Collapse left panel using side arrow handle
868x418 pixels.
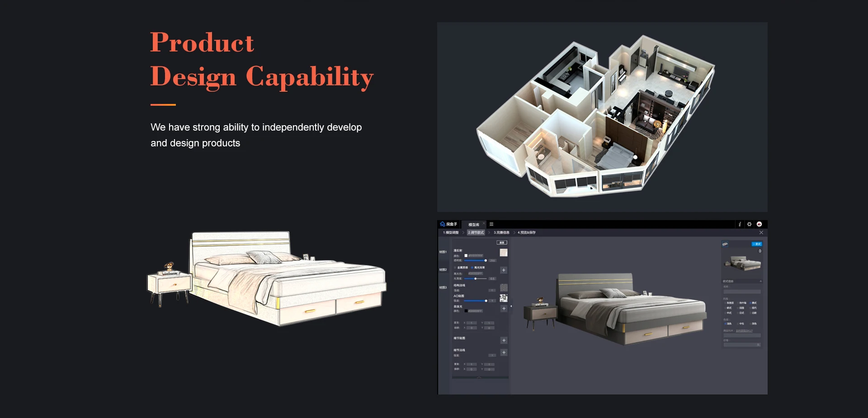pyautogui.click(x=511, y=306)
